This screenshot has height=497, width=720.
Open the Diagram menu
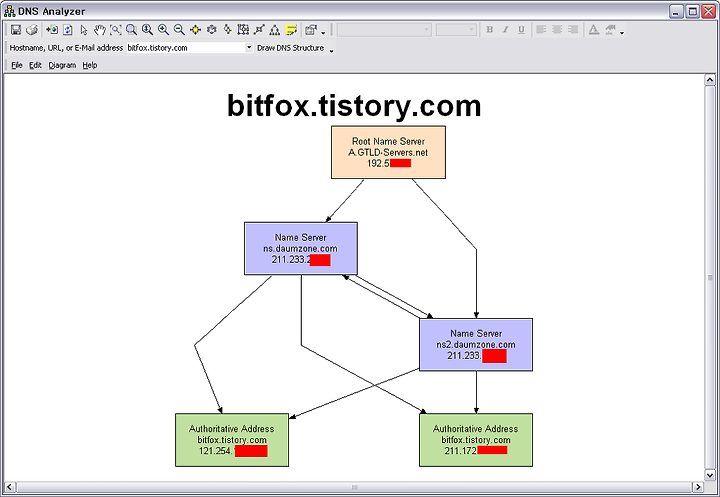click(x=62, y=65)
